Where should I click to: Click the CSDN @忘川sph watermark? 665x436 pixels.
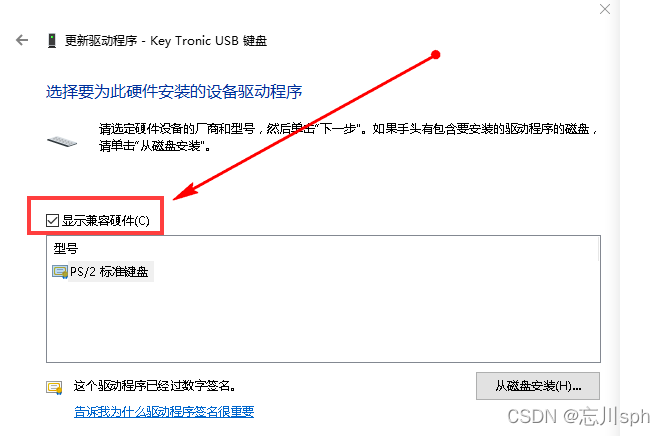[x=578, y=416]
